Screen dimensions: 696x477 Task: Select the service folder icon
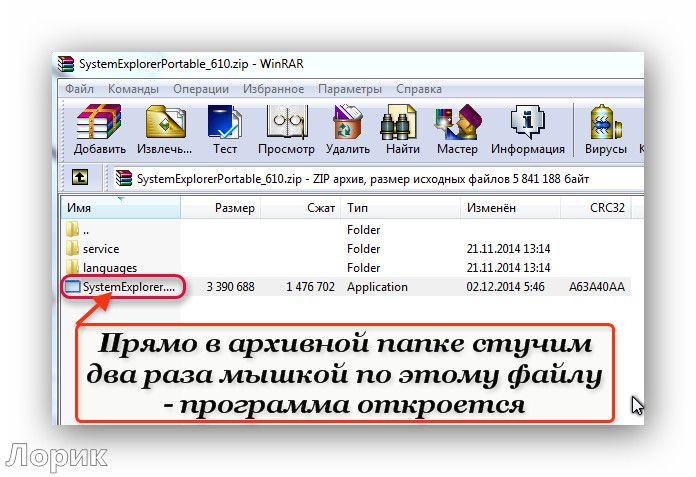(72, 248)
